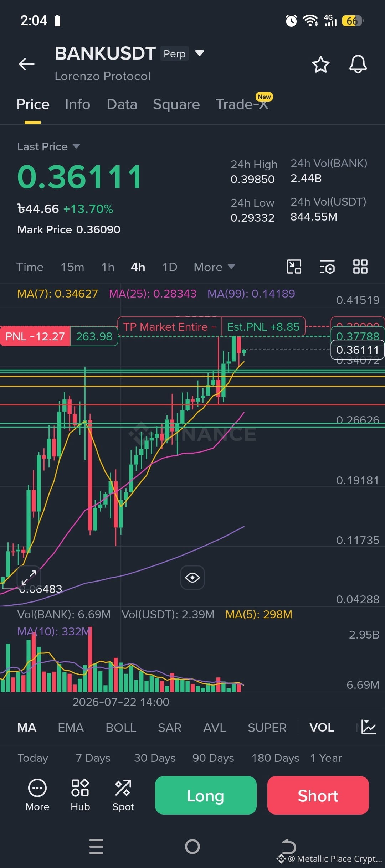Tap the 2026-07-22 14:00 date marker
The height and width of the screenshot is (868, 385).
point(121,702)
